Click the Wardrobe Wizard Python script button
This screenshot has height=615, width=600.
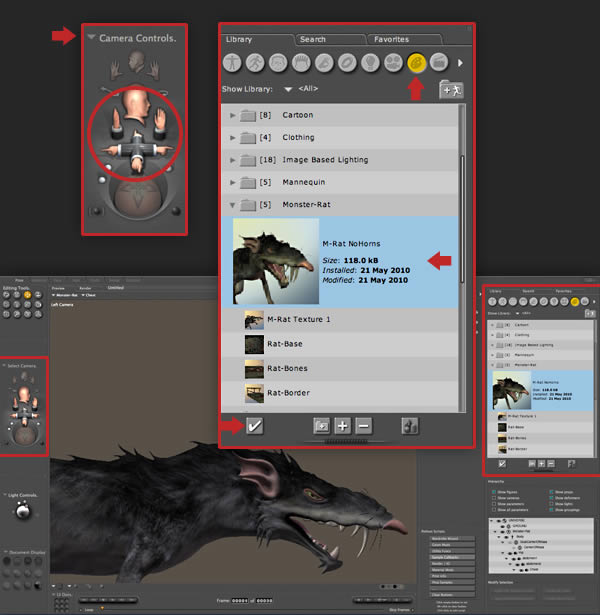click(453, 539)
